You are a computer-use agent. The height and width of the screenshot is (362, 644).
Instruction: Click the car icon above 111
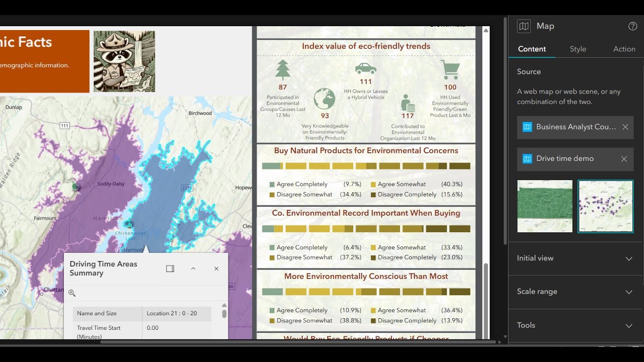click(366, 68)
